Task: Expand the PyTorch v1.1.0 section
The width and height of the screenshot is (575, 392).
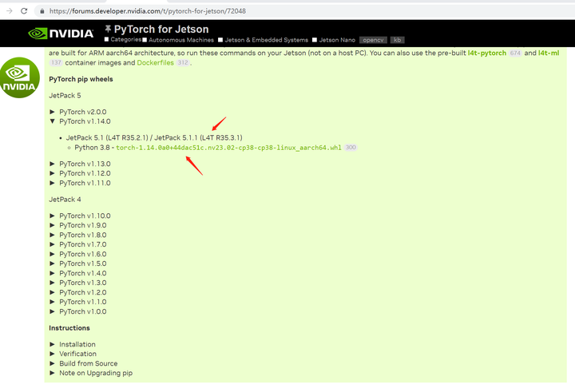Action: coord(78,302)
